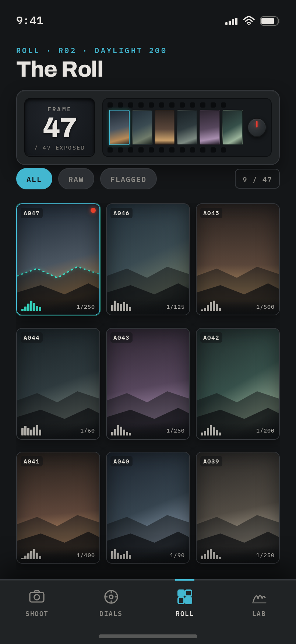296x644 pixels.
Task: Tap the battery status icon
Action: [x=269, y=21]
